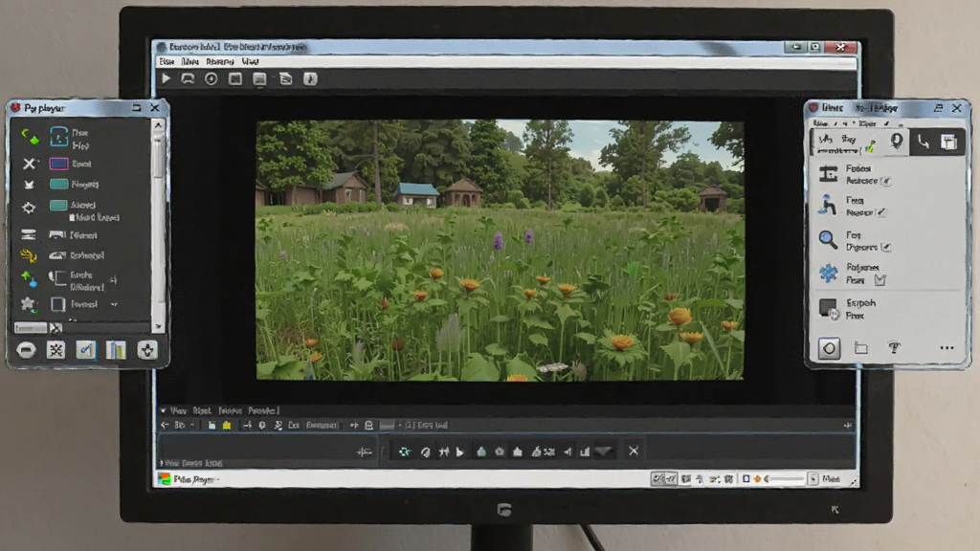Click the checkmark button at Py player bottom

pyautogui.click(x=85, y=350)
